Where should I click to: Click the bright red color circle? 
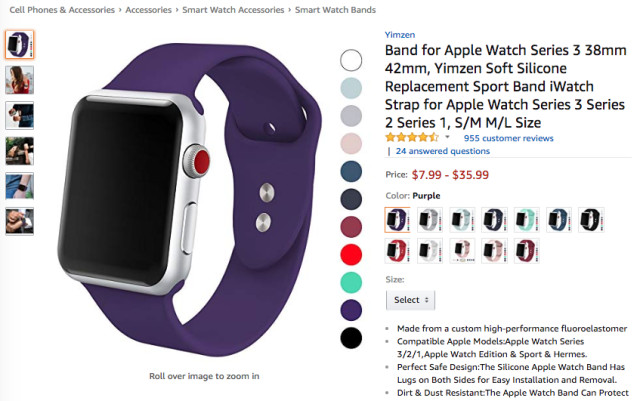click(x=351, y=254)
